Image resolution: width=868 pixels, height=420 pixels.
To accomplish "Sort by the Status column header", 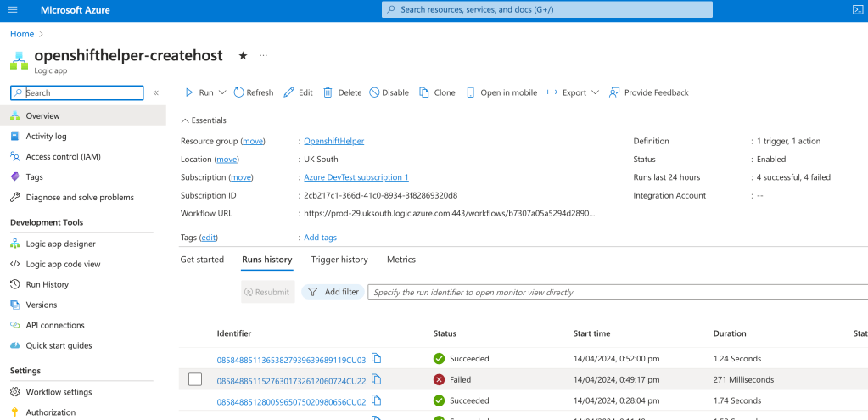I will [x=445, y=333].
